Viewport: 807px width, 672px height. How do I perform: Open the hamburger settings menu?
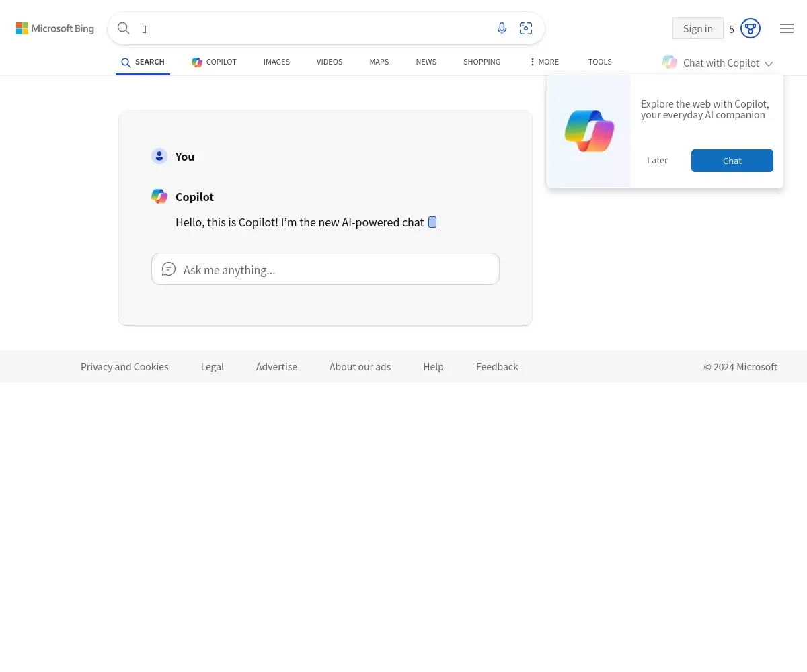(787, 28)
